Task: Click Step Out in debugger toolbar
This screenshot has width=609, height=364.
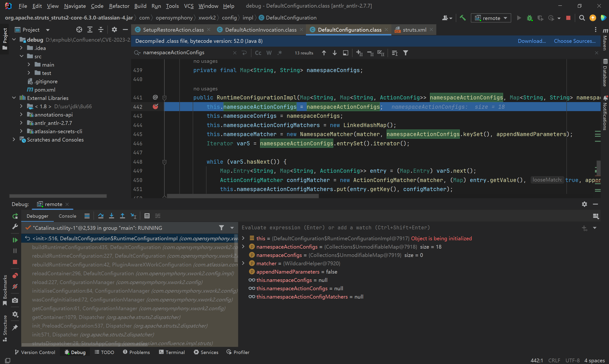Action: tap(122, 216)
